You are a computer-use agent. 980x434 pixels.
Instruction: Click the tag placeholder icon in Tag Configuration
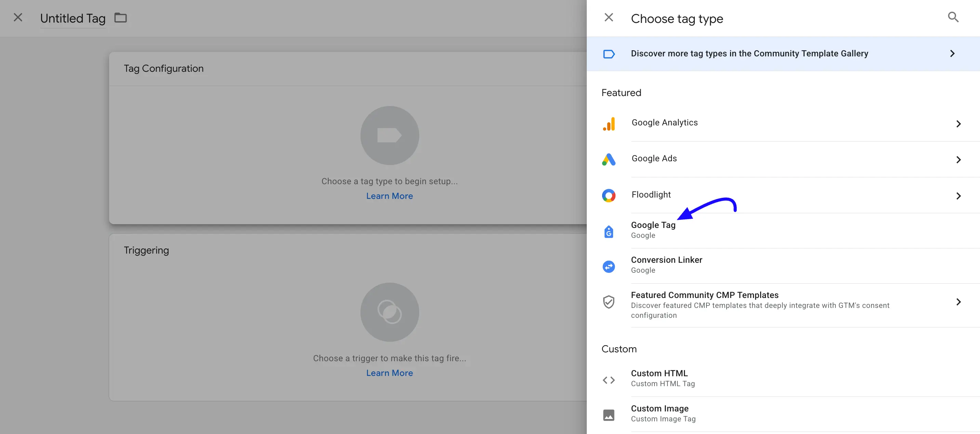pos(389,135)
